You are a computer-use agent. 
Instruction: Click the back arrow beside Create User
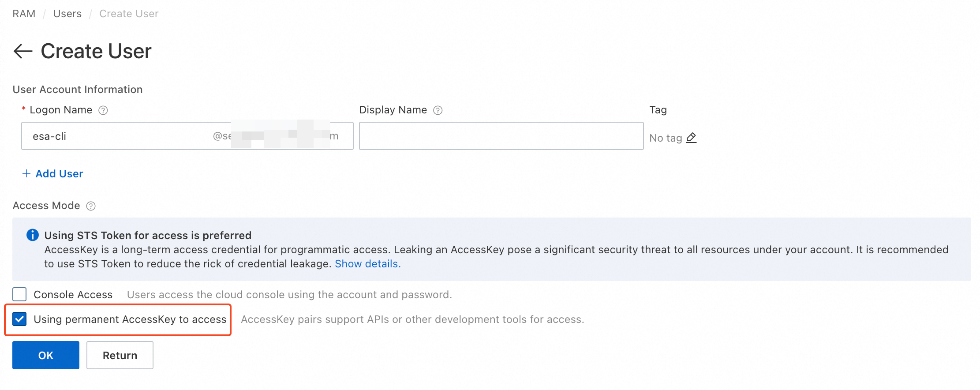coord(23,51)
